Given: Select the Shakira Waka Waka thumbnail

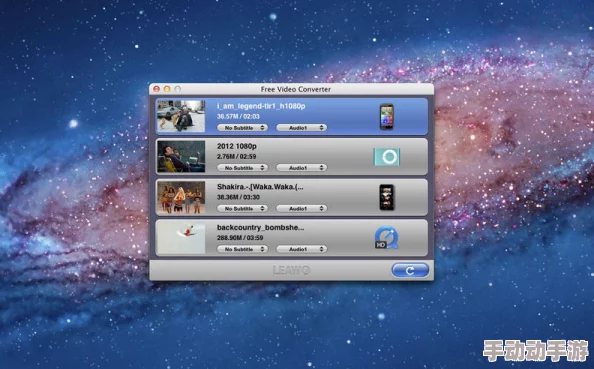Looking at the screenshot, I should 181,197.
